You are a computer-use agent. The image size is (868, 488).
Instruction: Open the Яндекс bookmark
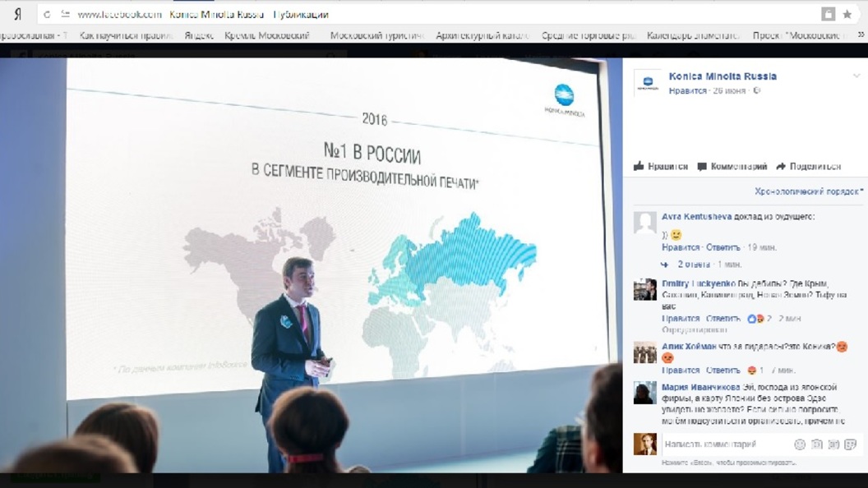pos(199,35)
